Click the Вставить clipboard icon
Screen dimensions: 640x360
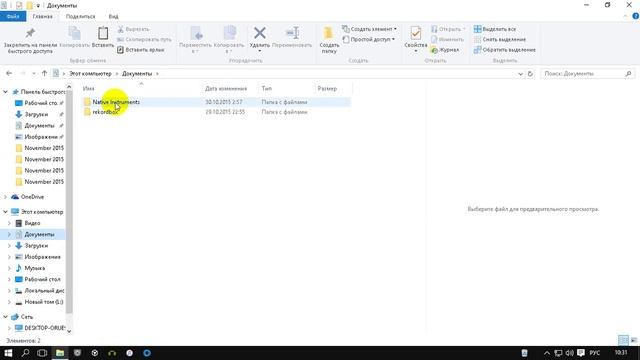[103, 33]
